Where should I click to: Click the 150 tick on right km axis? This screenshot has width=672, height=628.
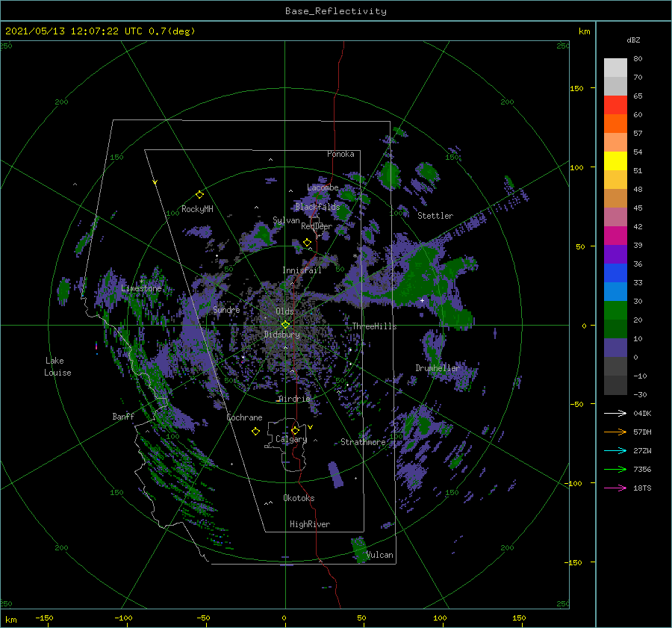576,88
